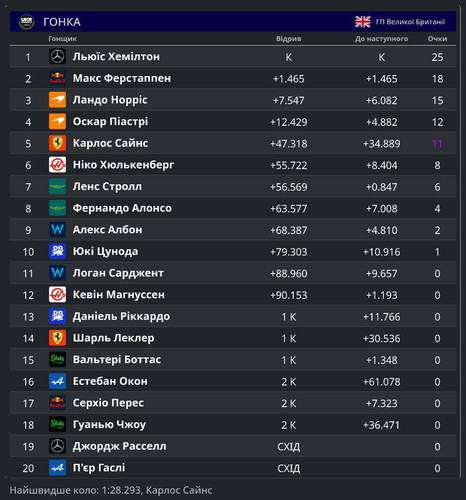Click the round series logo next to ГОНКА
This screenshot has height=500, width=466.
pyautogui.click(x=26, y=22)
